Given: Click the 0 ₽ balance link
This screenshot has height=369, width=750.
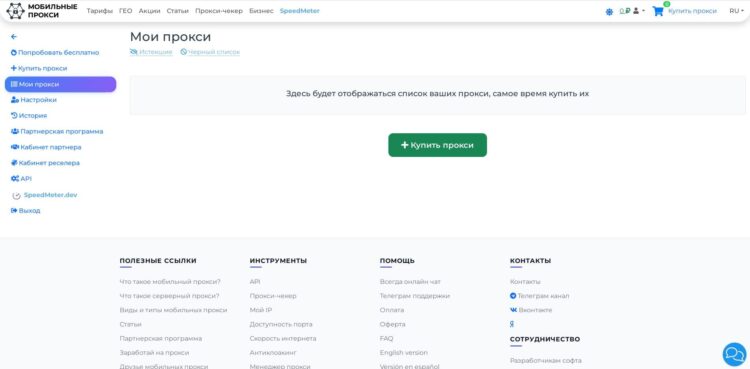Looking at the screenshot, I should [624, 11].
